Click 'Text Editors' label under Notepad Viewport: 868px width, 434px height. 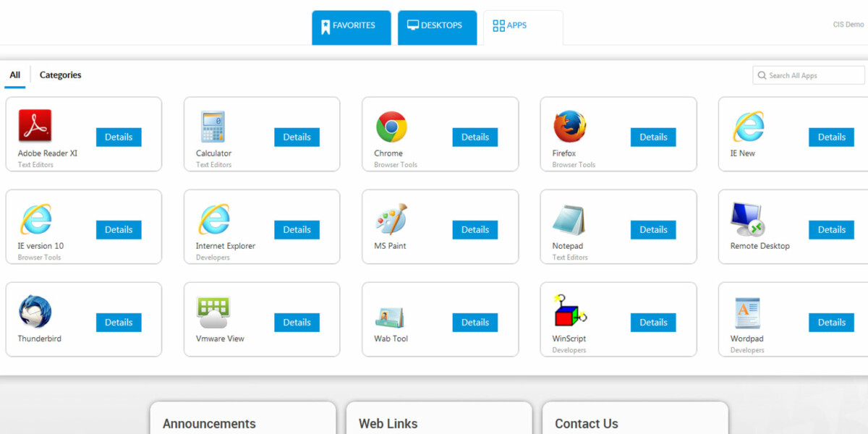click(x=570, y=258)
